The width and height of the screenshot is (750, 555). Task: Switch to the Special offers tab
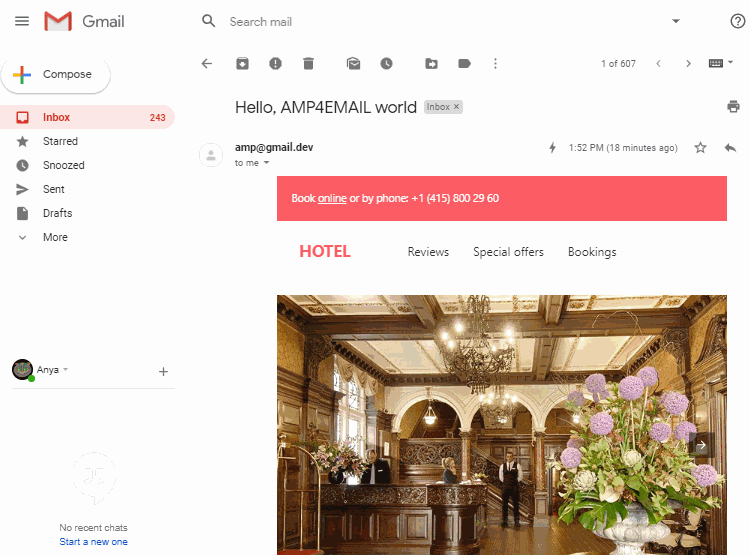[x=508, y=252]
